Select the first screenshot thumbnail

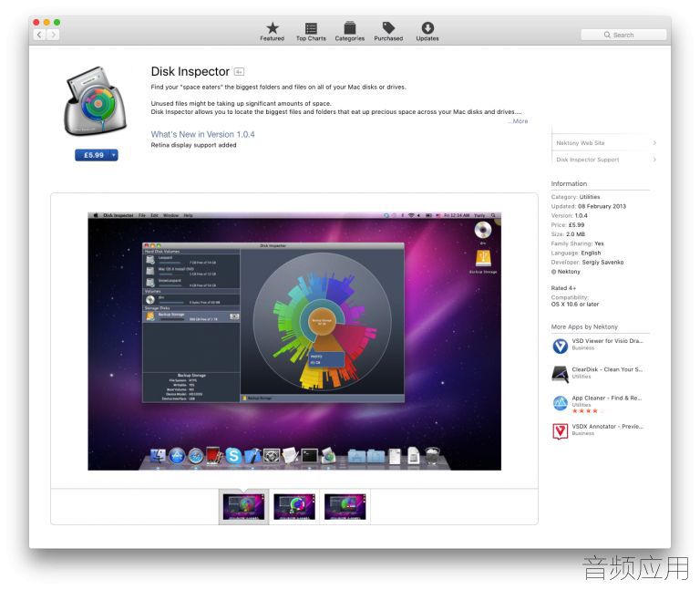click(x=243, y=507)
